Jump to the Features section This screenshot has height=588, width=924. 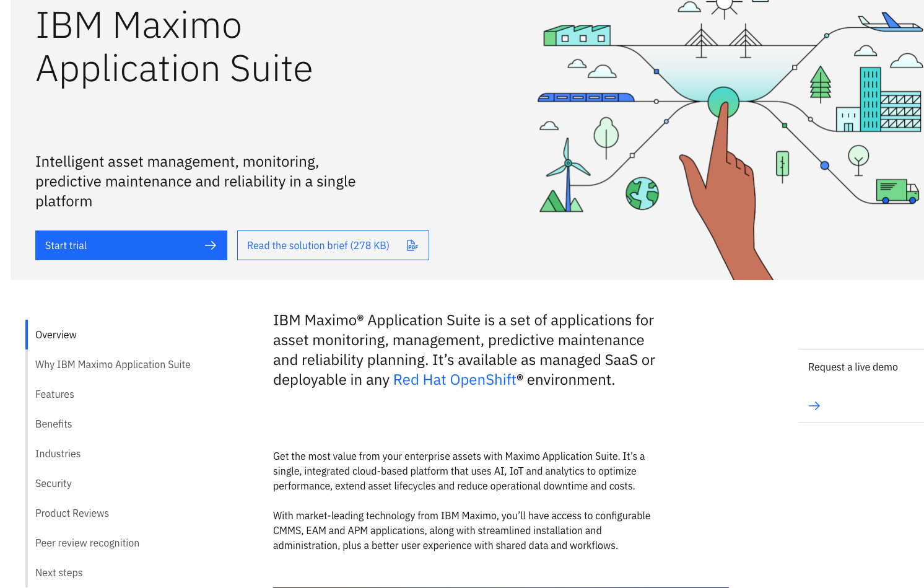click(54, 394)
